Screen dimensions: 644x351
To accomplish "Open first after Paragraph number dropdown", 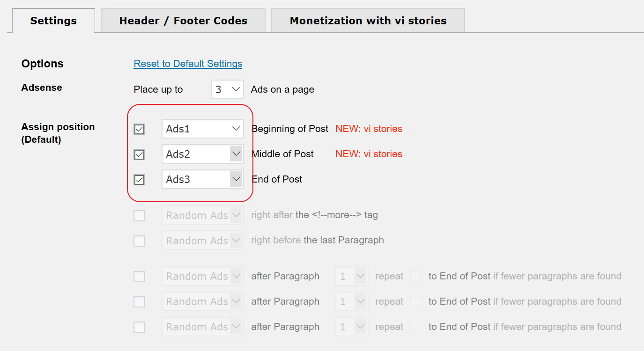I will coord(352,277).
